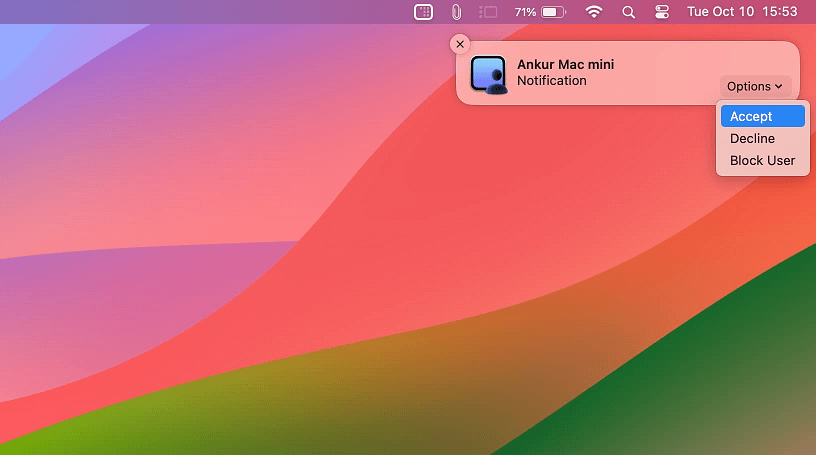The height and width of the screenshot is (455, 816).
Task: Click the screen sharing app icon in notification
Action: [489, 74]
